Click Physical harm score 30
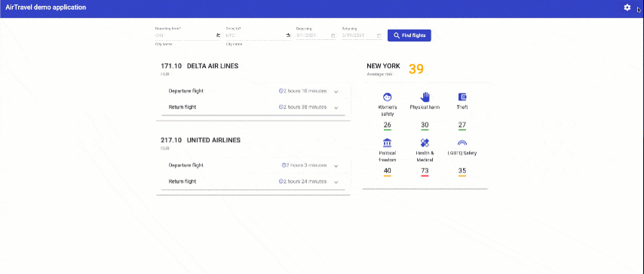Viewport: 644px width, 274px height. [425, 125]
